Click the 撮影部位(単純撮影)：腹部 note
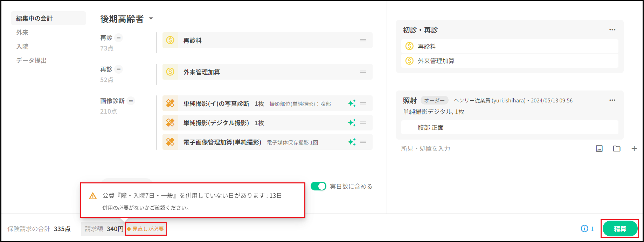Image resolution: width=644 pixels, height=242 pixels. click(x=300, y=104)
